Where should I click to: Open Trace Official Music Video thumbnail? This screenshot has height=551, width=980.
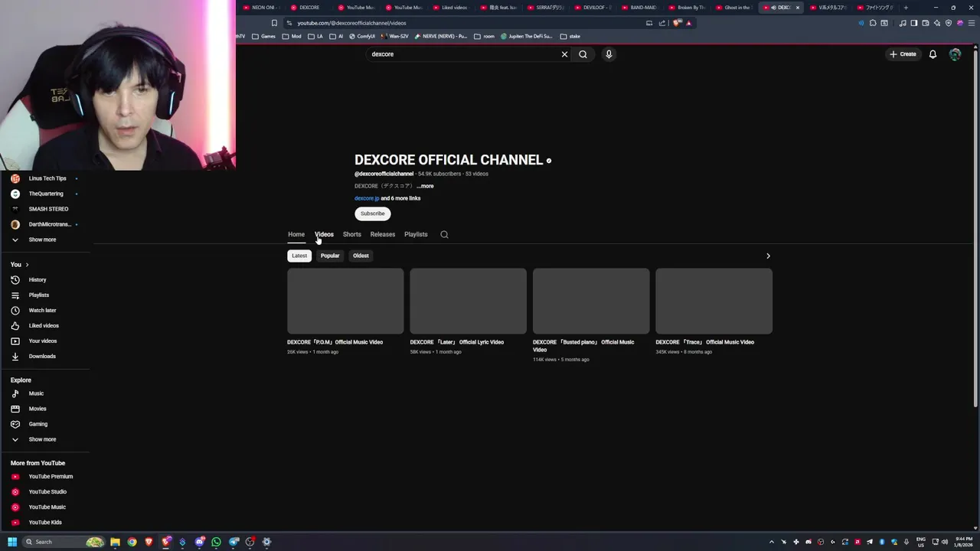[714, 301]
